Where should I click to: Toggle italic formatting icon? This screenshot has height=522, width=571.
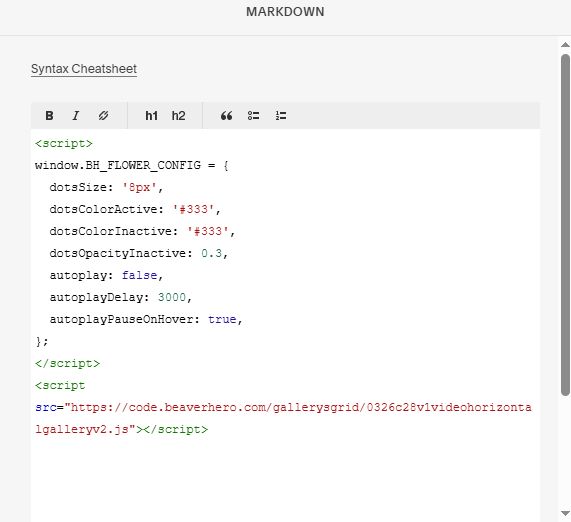click(76, 116)
